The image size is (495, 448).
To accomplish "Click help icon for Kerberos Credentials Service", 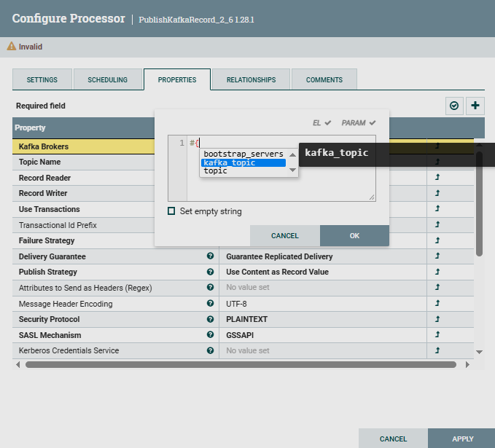I will tap(210, 350).
